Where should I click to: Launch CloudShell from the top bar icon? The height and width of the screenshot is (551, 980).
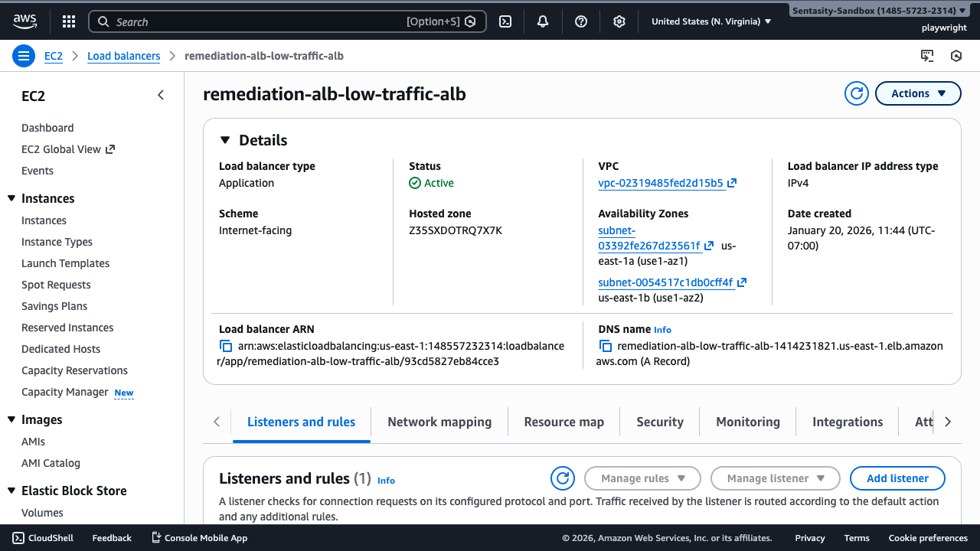coord(505,21)
